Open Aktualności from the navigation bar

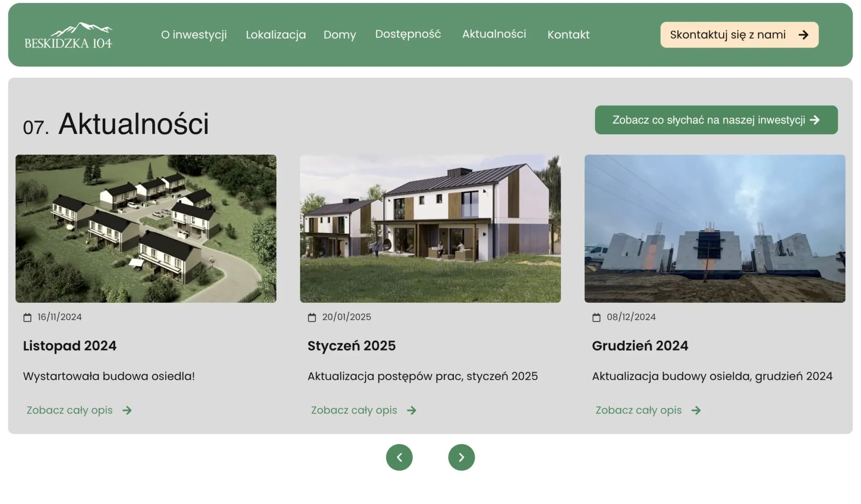(494, 34)
